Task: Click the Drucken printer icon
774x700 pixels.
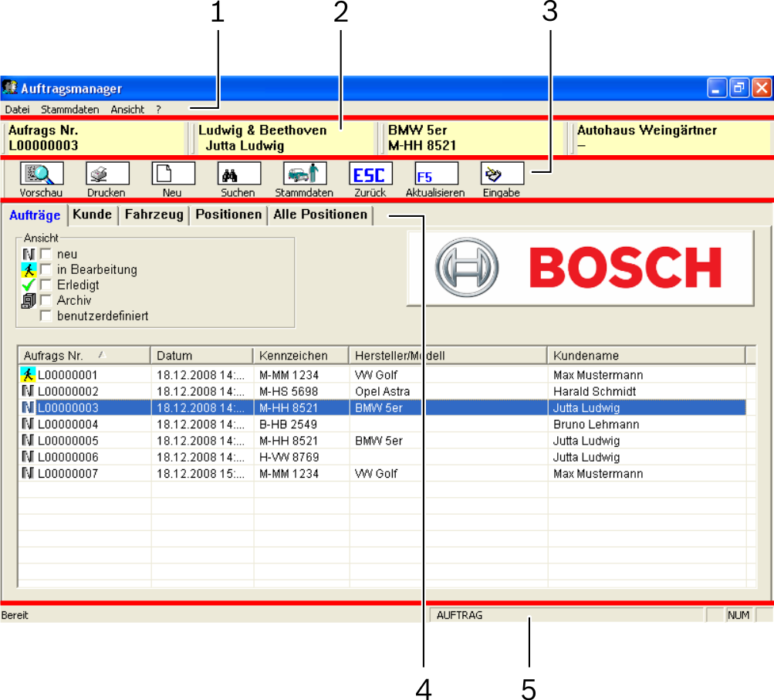Action: coord(107,174)
